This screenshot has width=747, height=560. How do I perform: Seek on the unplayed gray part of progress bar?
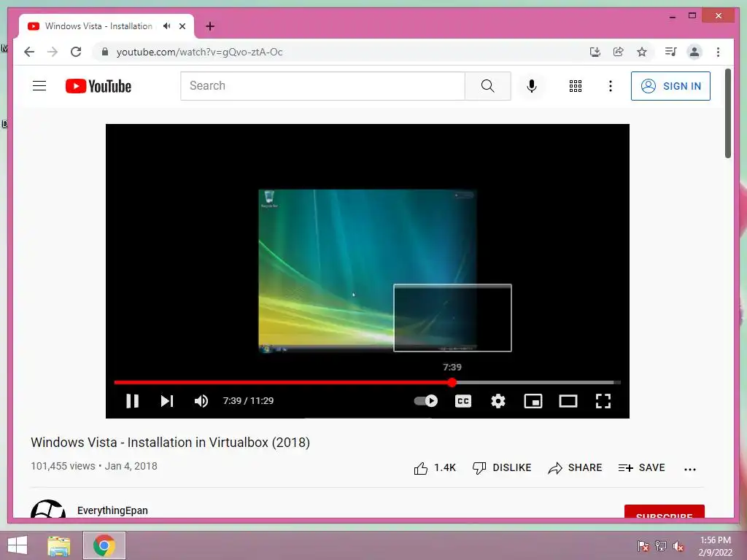(x=538, y=382)
